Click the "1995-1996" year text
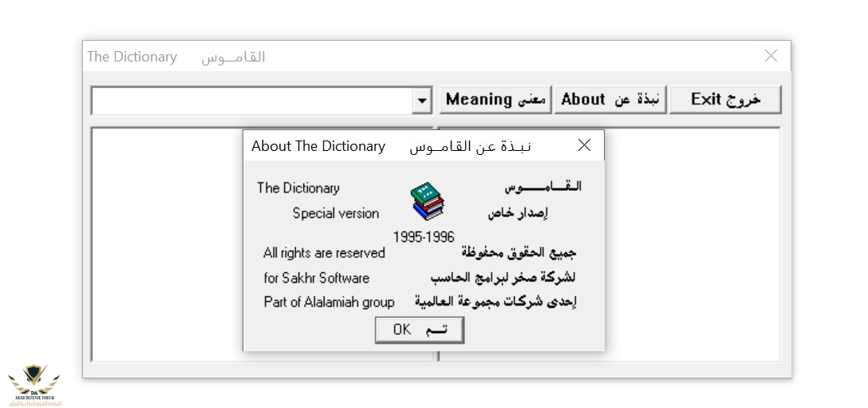 [x=424, y=237]
